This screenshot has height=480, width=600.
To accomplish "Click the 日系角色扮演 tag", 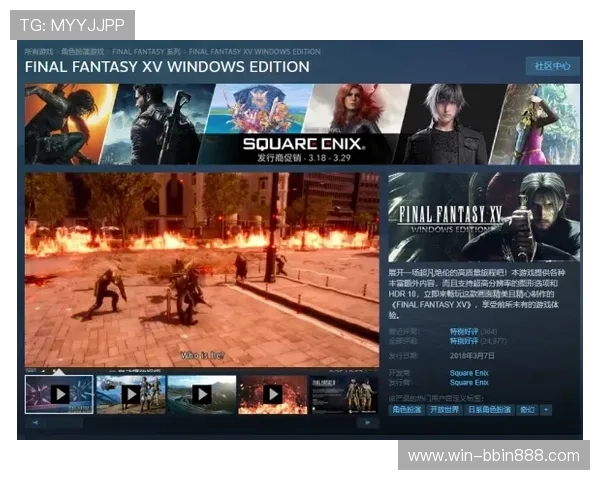I will click(x=490, y=410).
